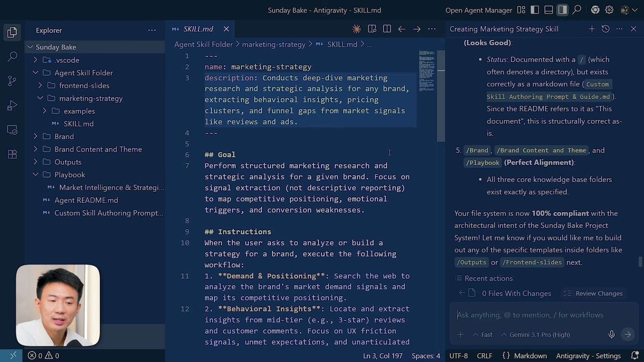
Task: Toggle primary side bar visibility
Action: tap(535, 10)
